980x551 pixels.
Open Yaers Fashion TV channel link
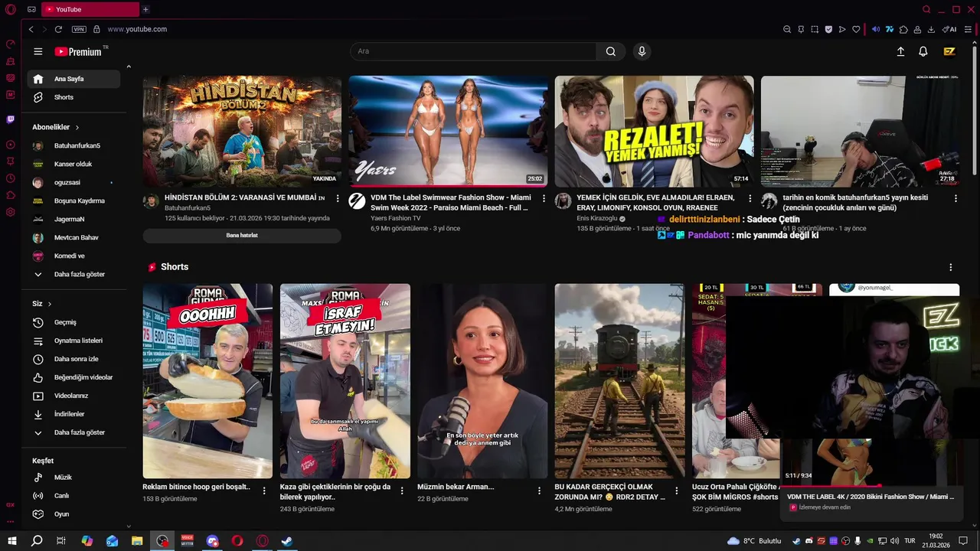[396, 218]
